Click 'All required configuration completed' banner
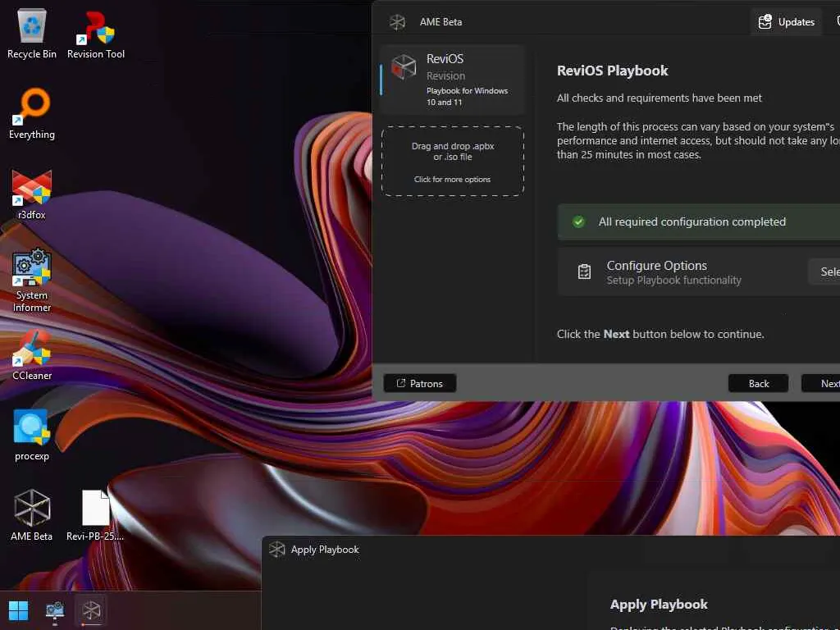The height and width of the screenshot is (630, 840). (699, 221)
